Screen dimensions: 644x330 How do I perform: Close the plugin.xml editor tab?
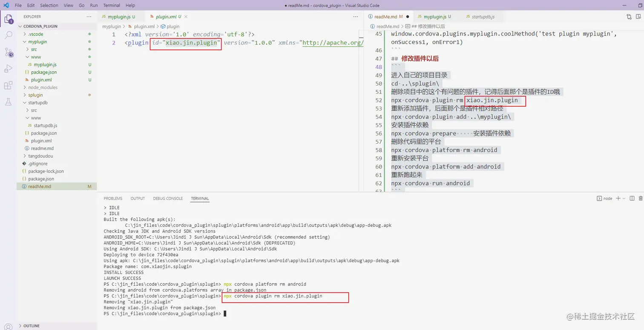click(x=186, y=17)
